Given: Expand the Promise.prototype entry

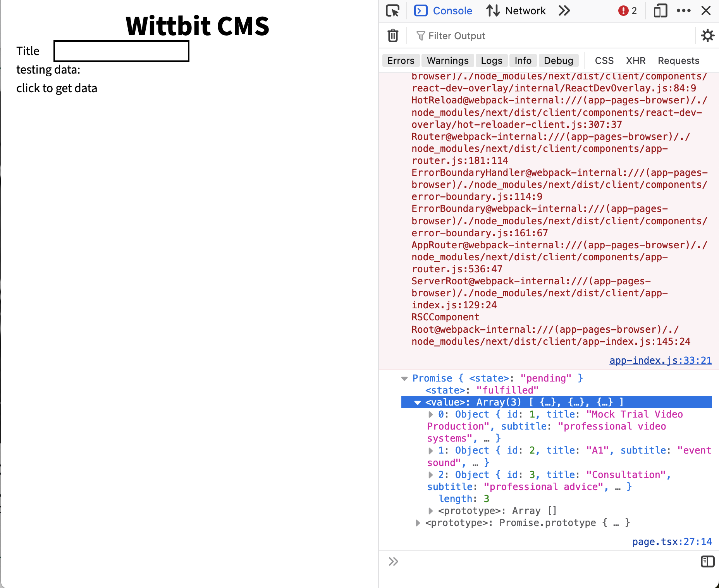Looking at the screenshot, I should pos(417,523).
